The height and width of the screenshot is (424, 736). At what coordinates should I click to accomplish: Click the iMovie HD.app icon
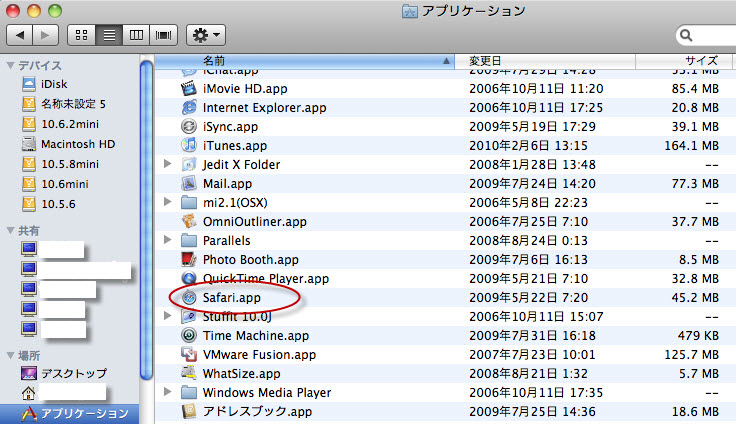189,88
